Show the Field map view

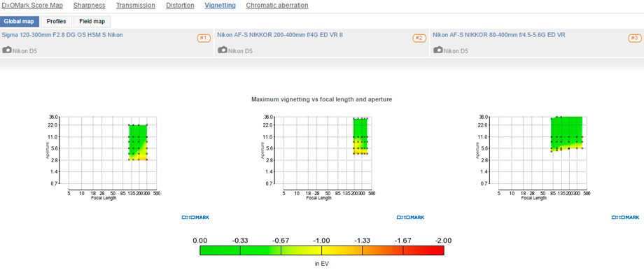[92, 22]
